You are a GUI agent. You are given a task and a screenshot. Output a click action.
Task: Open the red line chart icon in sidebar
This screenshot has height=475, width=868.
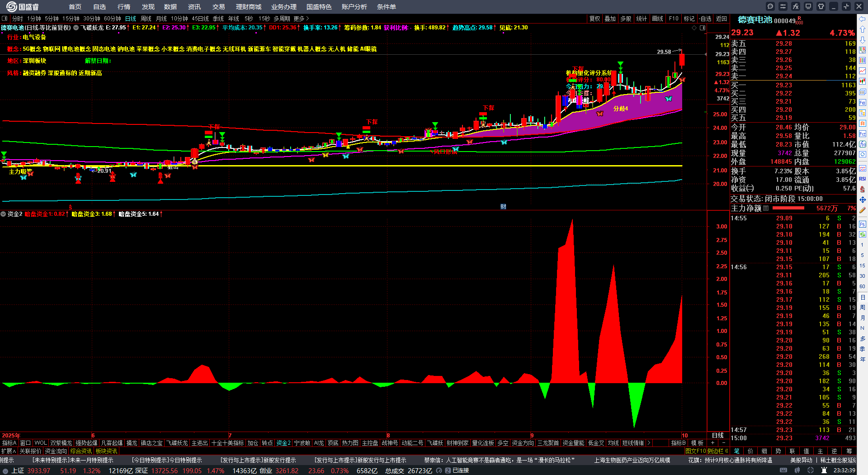point(863,71)
